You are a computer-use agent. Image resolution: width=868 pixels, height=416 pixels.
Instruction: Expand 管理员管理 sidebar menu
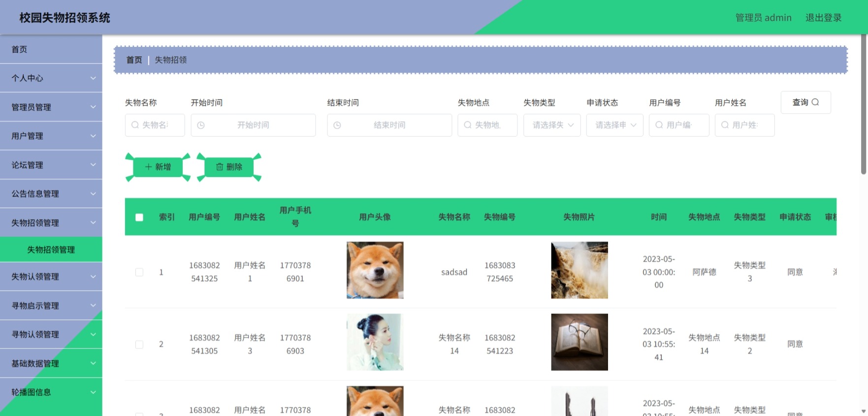51,107
